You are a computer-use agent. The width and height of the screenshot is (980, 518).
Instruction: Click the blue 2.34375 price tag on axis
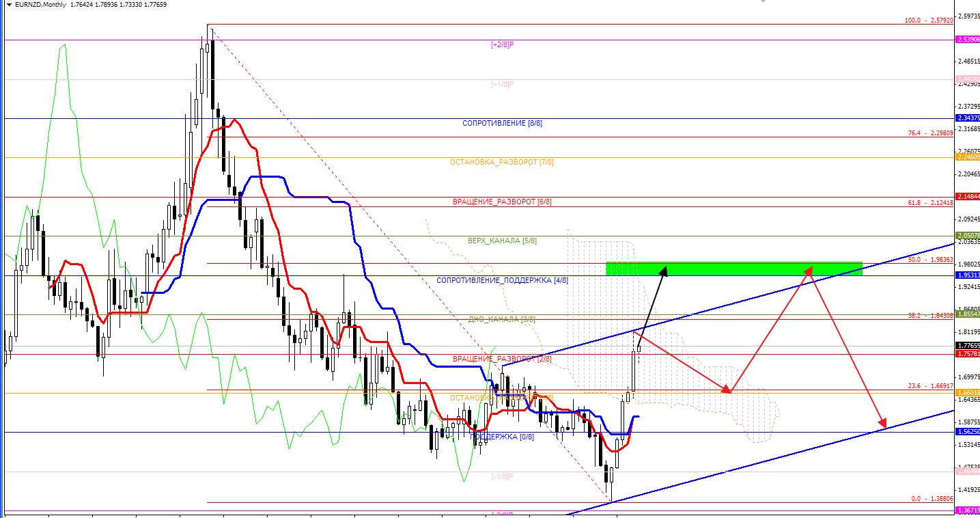968,119
